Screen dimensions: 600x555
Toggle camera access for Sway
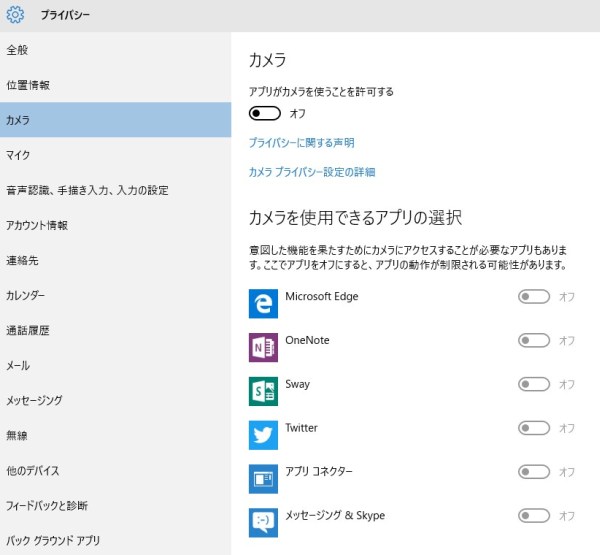click(534, 384)
